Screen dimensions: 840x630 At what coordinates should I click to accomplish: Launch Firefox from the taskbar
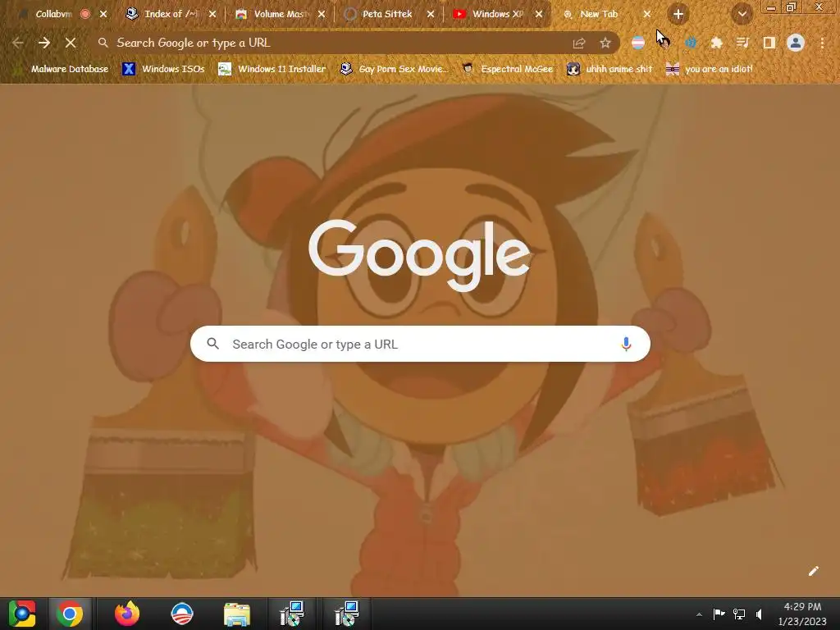coord(127,614)
